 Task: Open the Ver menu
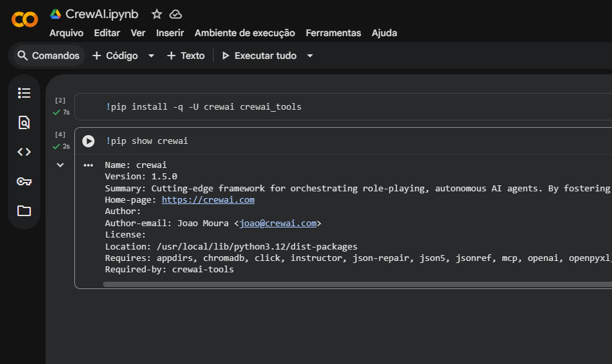138,33
